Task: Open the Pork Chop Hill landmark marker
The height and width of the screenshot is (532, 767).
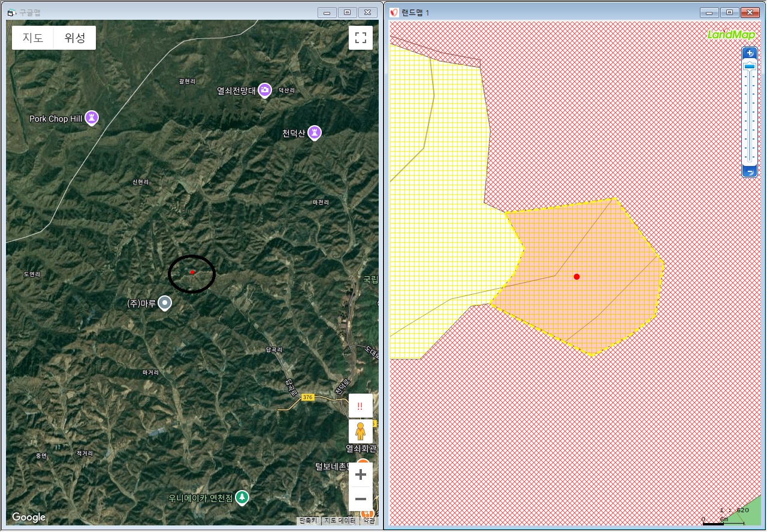Action: coord(92,118)
